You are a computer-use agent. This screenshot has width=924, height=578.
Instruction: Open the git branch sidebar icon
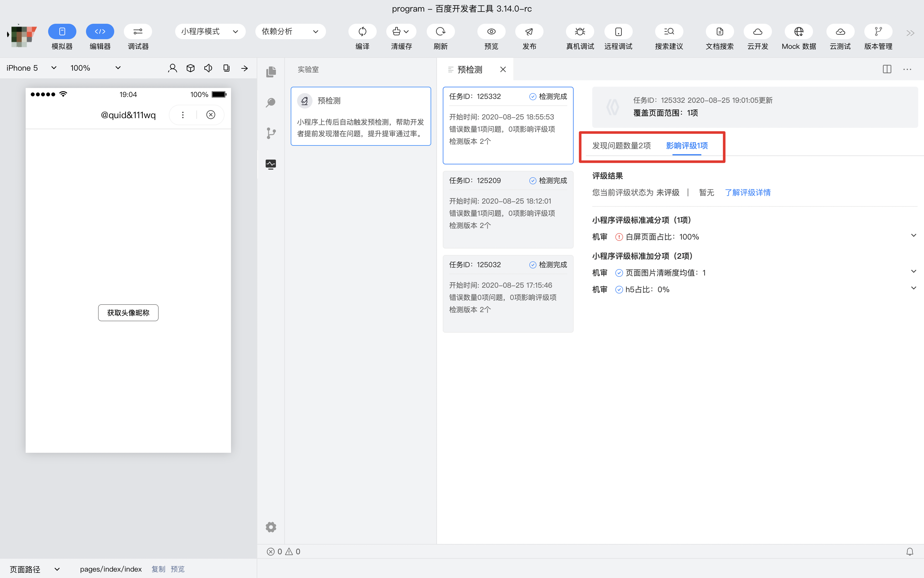tap(271, 133)
